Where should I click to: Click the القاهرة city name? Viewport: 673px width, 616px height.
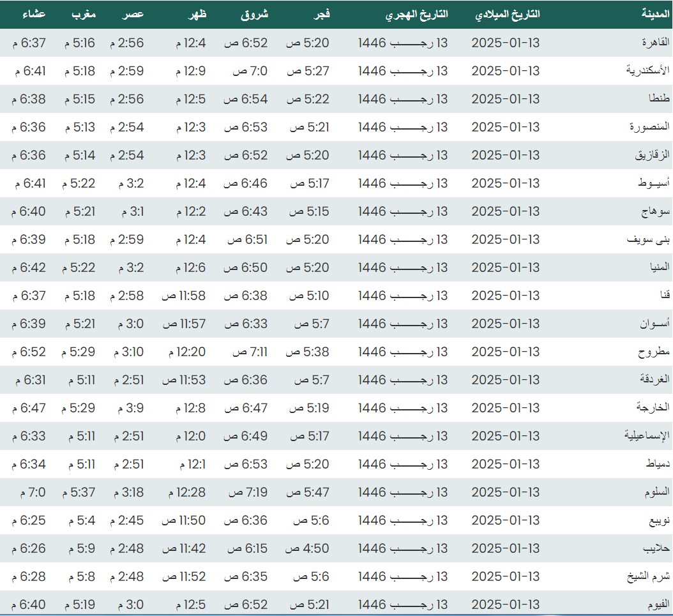click(x=654, y=43)
